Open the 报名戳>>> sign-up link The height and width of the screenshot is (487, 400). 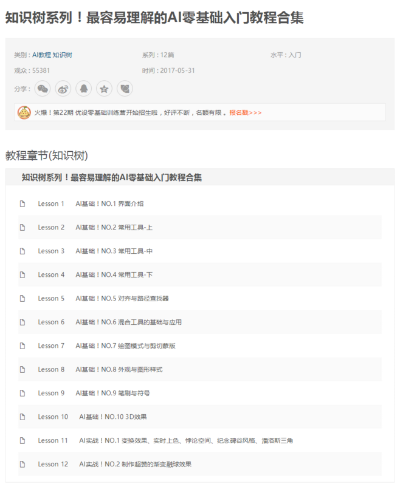245,113
